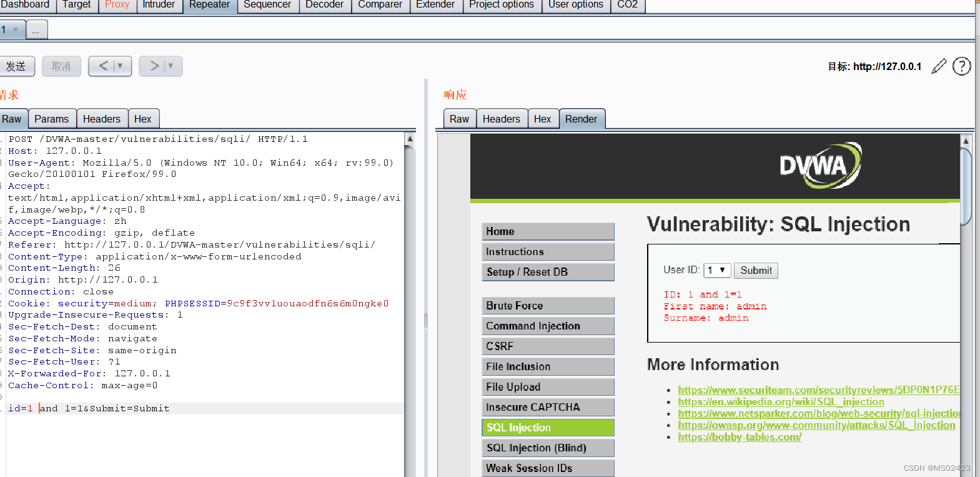
Task: Open the Insecure CAPTCHA page
Action: coord(548,407)
